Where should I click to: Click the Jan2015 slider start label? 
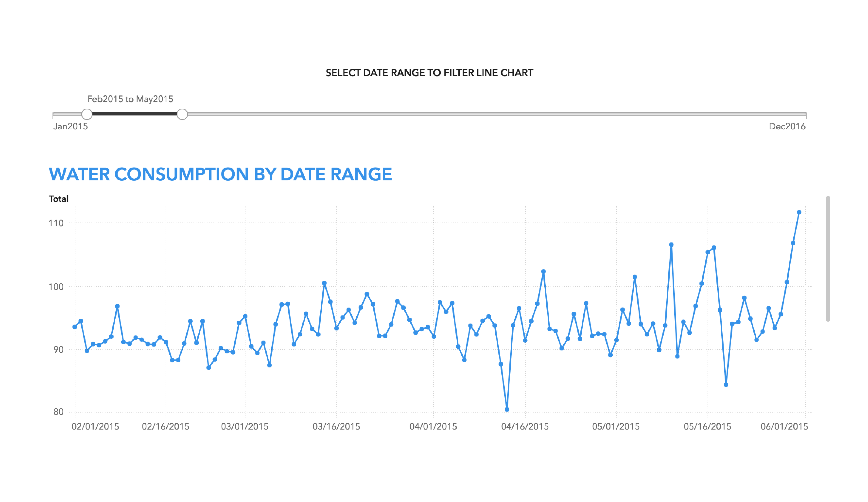pos(70,126)
